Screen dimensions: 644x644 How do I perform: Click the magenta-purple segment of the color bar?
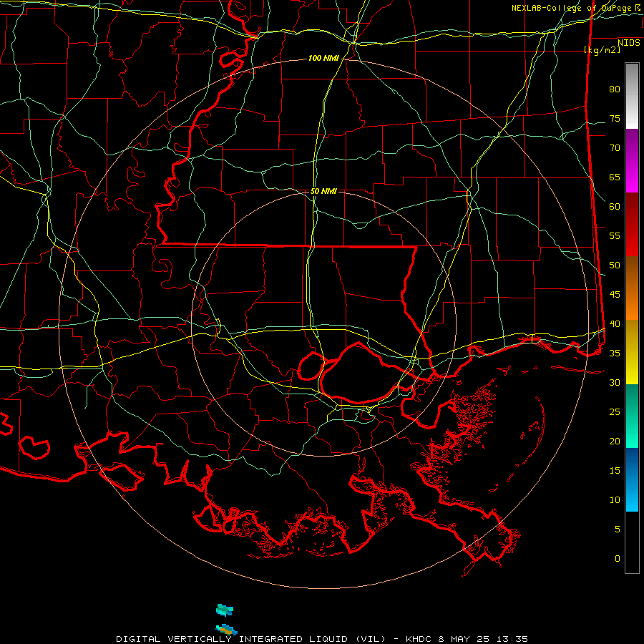(632, 160)
